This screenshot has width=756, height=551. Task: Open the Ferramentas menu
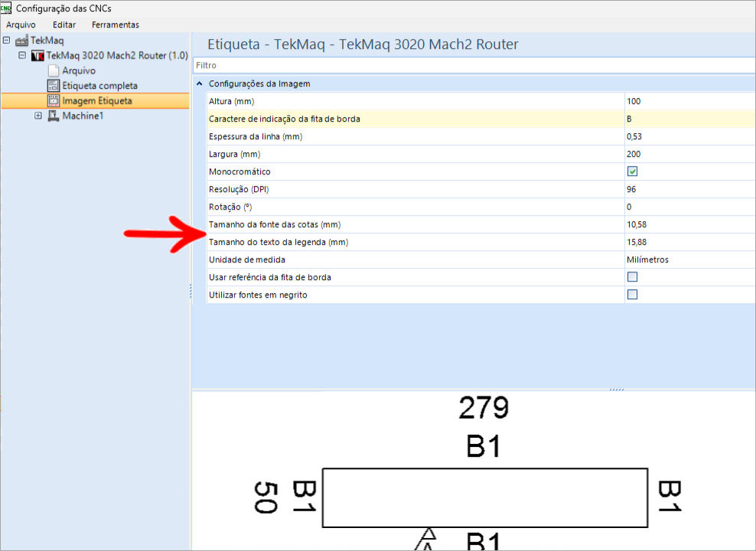[116, 24]
